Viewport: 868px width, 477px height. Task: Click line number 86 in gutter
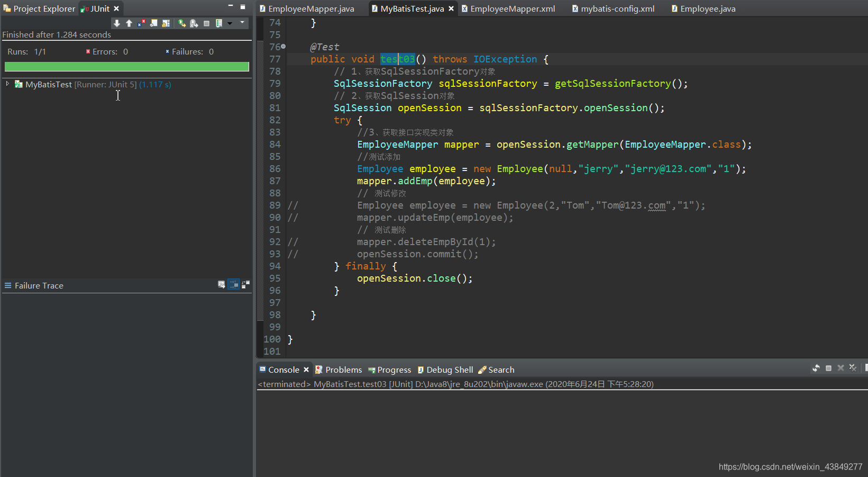[x=275, y=169]
